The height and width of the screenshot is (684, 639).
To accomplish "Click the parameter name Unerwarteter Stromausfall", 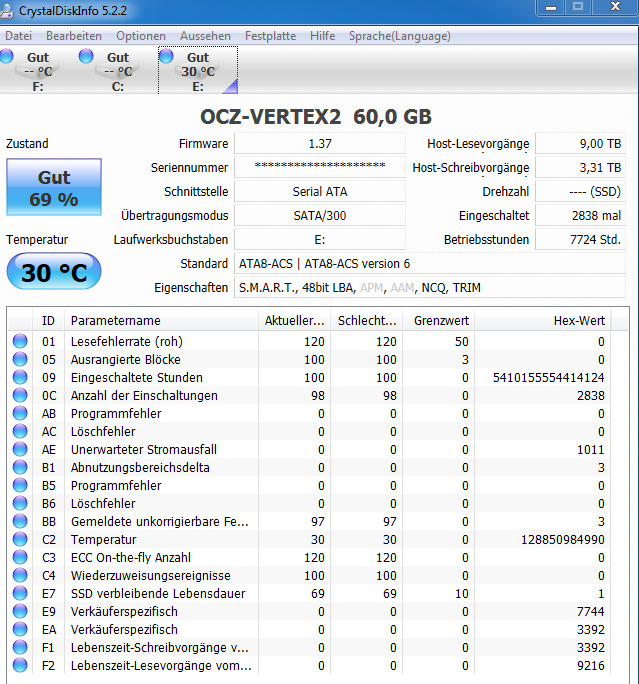I will pyautogui.click(x=144, y=449).
